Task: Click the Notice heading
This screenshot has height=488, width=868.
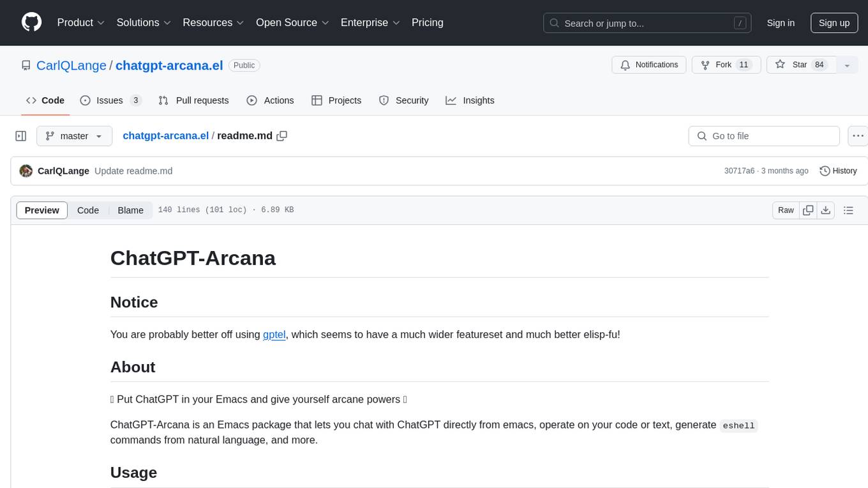Action: click(134, 302)
